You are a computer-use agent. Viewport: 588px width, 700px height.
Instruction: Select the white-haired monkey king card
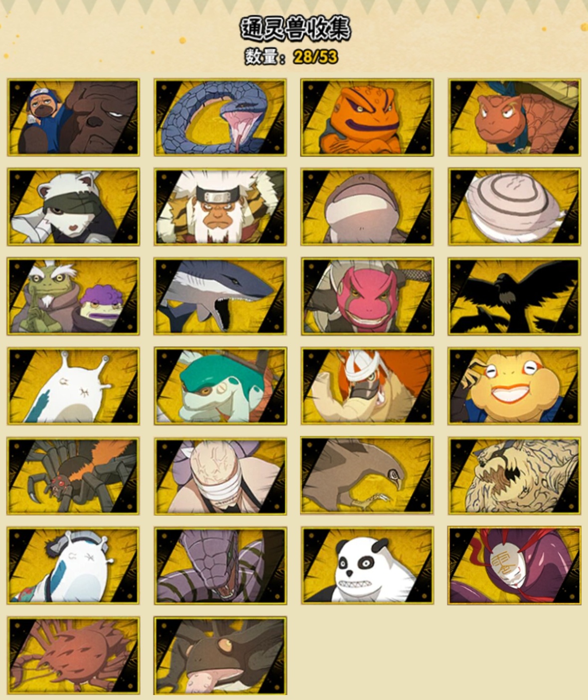click(x=220, y=207)
